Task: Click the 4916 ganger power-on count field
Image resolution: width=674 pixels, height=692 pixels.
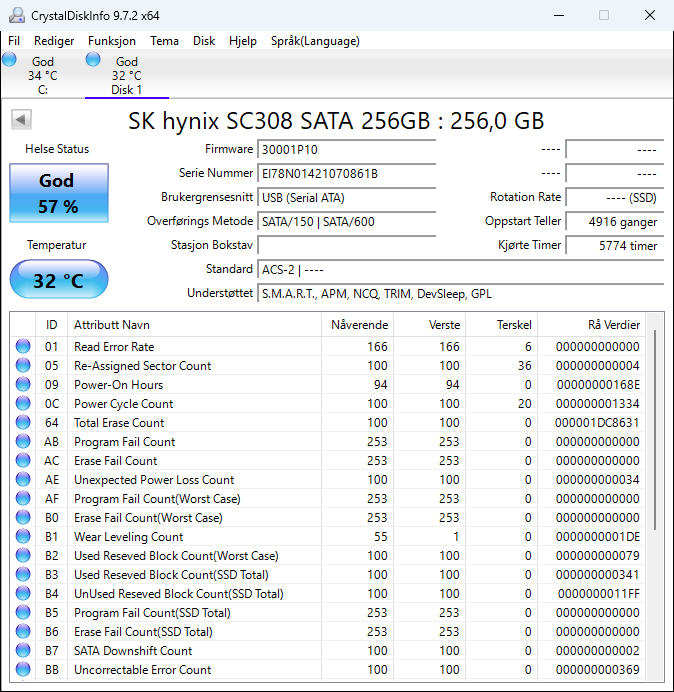Action: (x=614, y=221)
